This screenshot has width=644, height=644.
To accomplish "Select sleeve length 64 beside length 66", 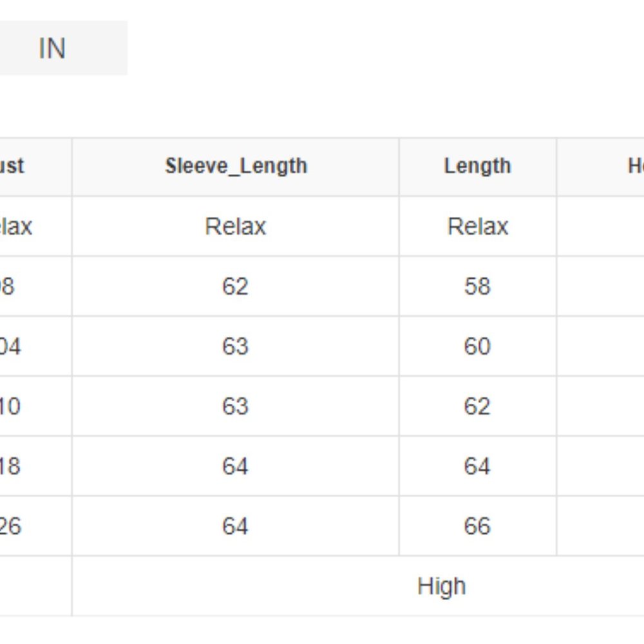I will click(236, 526).
